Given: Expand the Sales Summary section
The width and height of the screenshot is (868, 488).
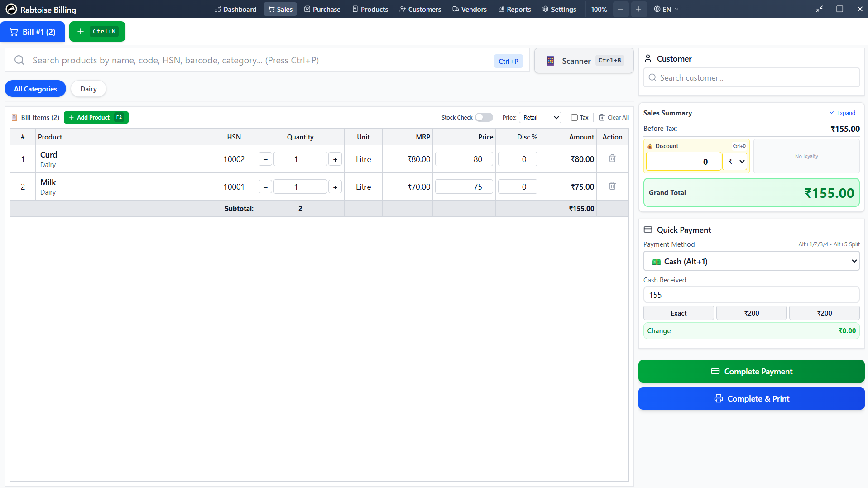Looking at the screenshot, I should 842,113.
